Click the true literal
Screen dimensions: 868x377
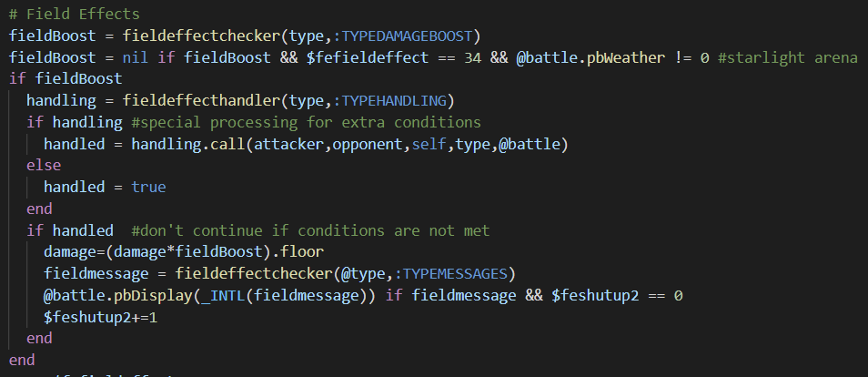point(149,187)
